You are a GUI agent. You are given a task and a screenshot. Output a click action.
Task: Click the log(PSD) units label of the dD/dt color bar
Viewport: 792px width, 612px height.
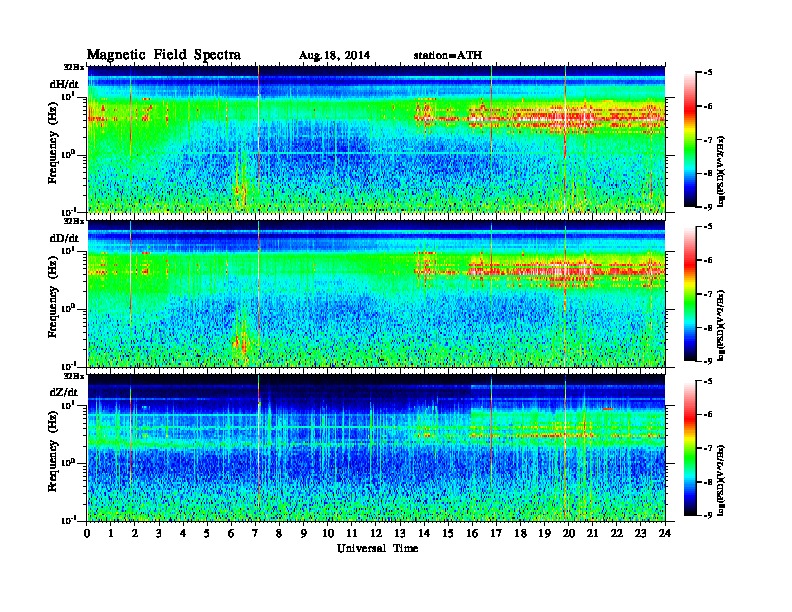[x=722, y=325]
